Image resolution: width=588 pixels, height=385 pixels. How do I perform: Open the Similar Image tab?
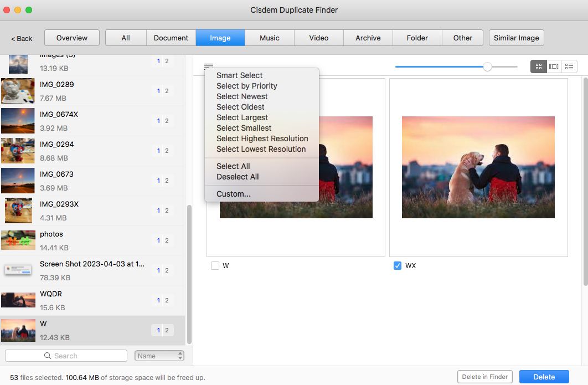tap(516, 38)
